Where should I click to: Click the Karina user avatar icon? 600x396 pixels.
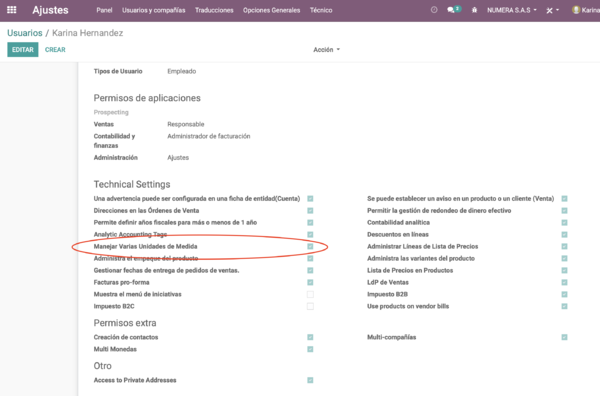(x=576, y=10)
